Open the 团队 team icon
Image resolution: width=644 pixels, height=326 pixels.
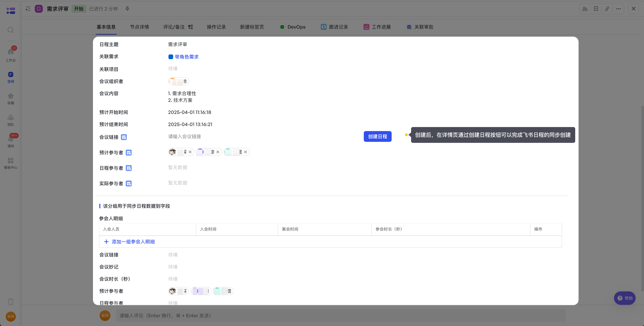pyautogui.click(x=11, y=120)
